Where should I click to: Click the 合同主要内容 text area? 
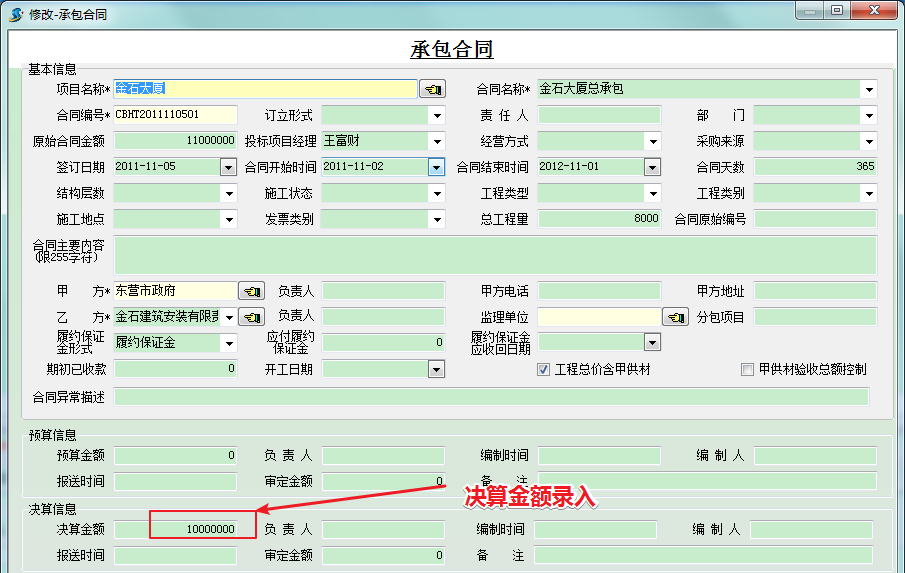coord(495,254)
